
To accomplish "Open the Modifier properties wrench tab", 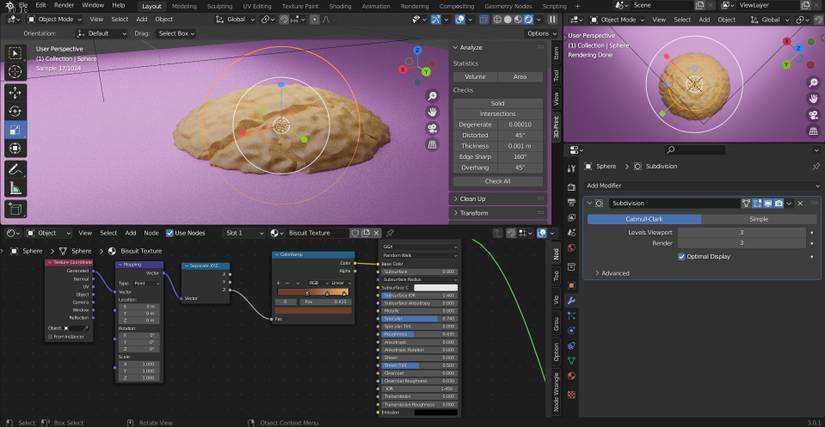I will click(571, 301).
